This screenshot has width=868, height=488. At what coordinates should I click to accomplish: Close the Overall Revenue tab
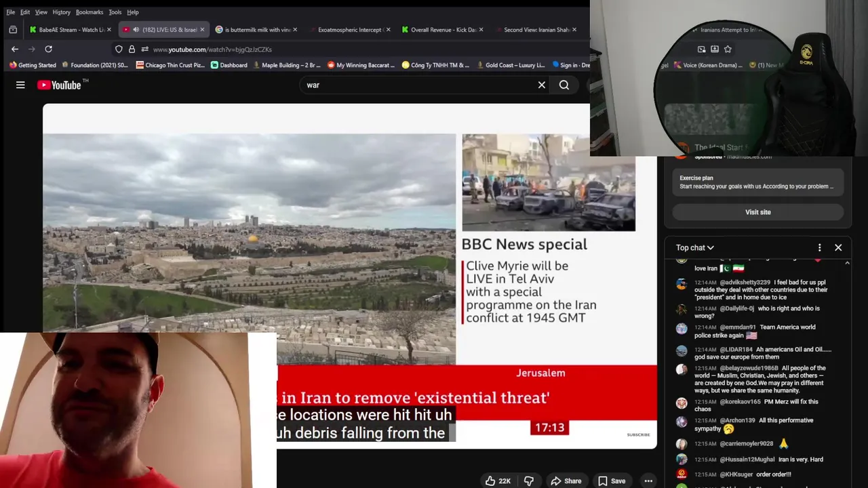coord(481,30)
